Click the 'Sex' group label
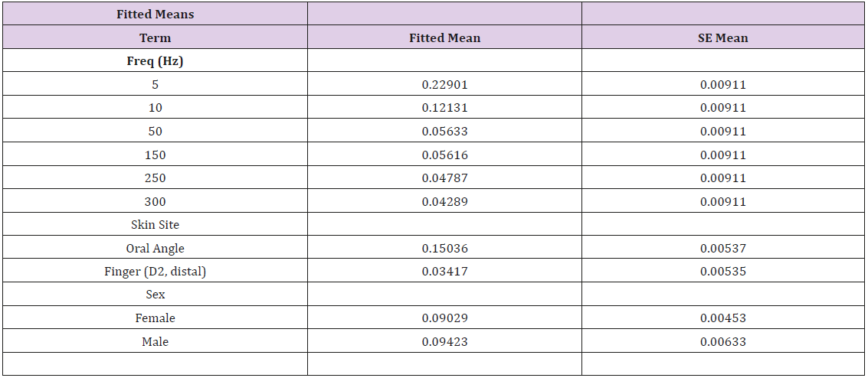The height and width of the screenshot is (378, 868). click(x=155, y=295)
